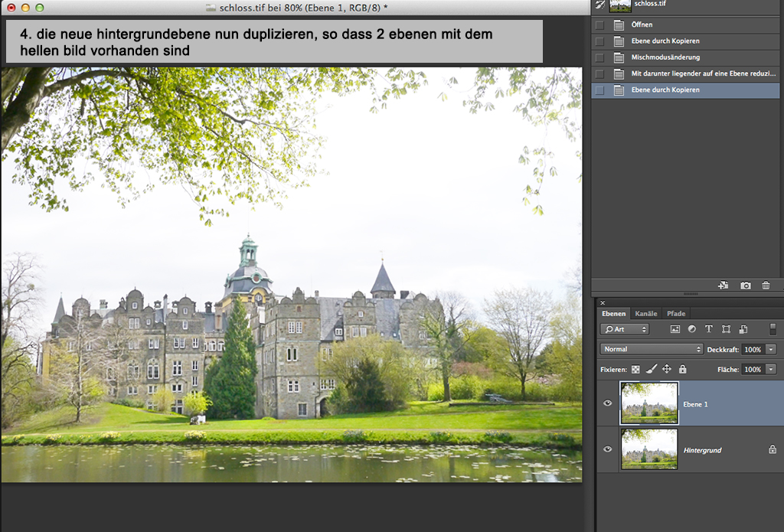Click the delete history state trash icon
Viewport: 784px width, 532px height.
pyautogui.click(x=766, y=286)
